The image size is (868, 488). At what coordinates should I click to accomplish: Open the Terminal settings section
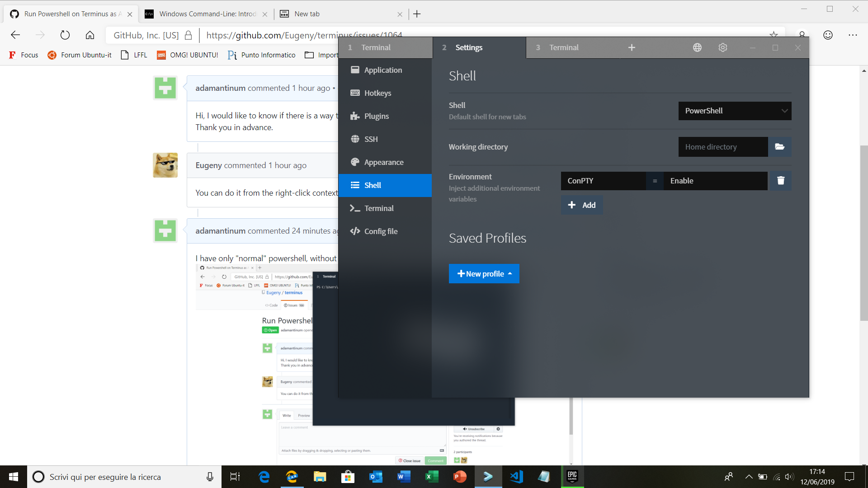pos(379,208)
